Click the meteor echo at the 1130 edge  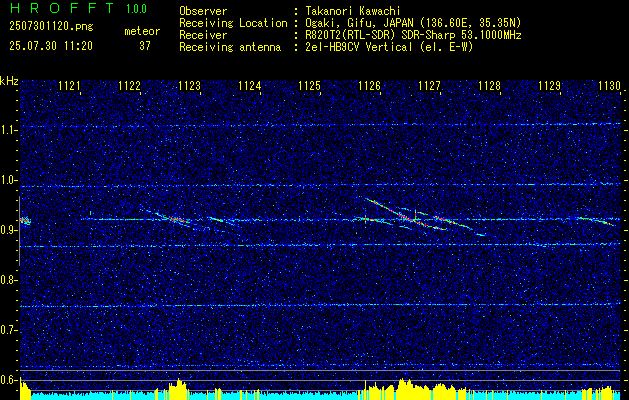tap(596, 220)
